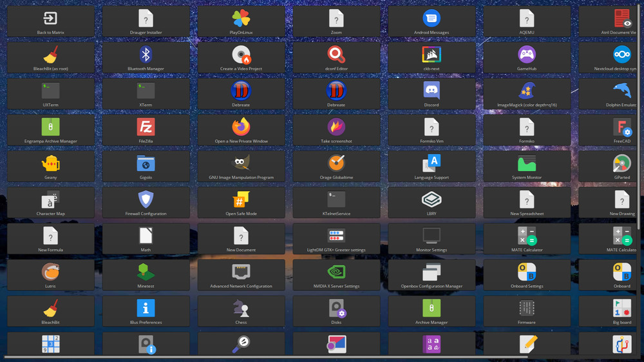Open ckb-next keyboard utility
This screenshot has height=362, width=644.
pos(431,57)
